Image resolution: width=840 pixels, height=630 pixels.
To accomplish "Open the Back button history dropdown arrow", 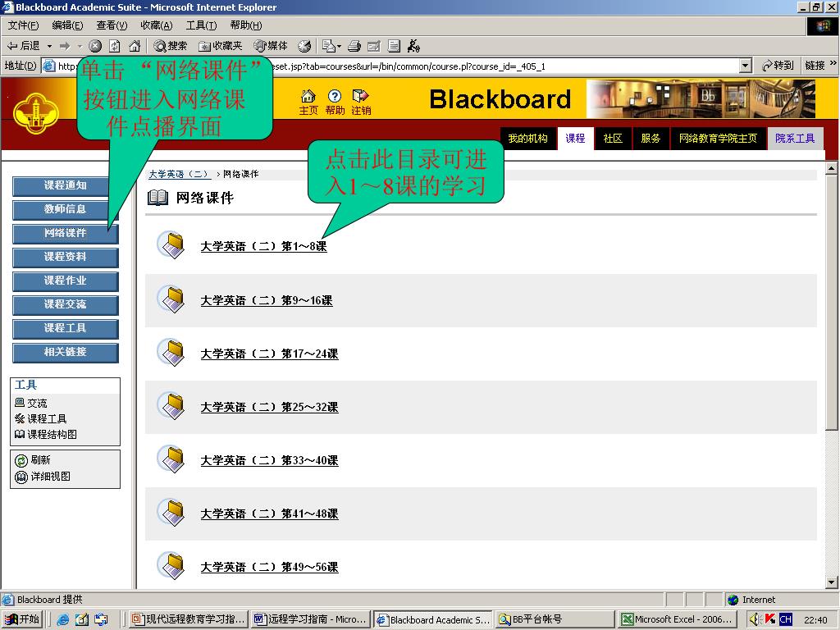I will [50, 46].
